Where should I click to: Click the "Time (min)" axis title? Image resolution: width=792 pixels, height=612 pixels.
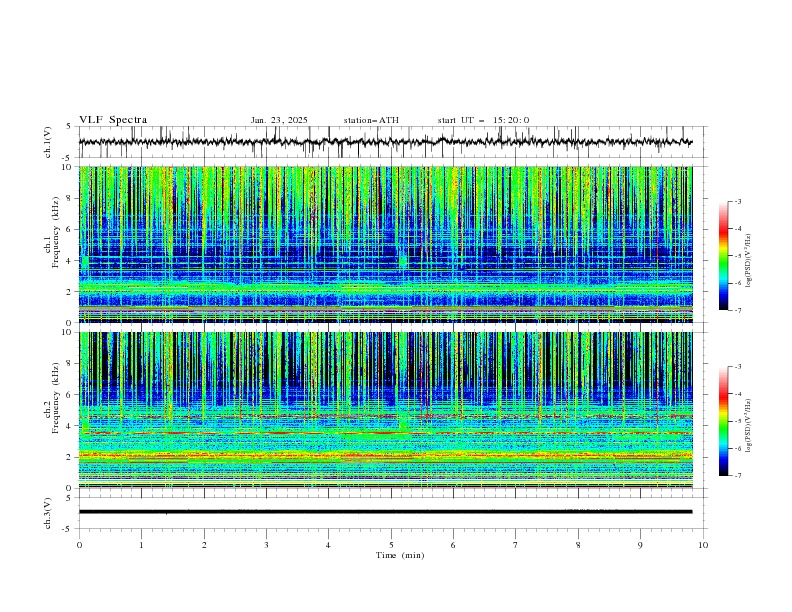(400, 555)
